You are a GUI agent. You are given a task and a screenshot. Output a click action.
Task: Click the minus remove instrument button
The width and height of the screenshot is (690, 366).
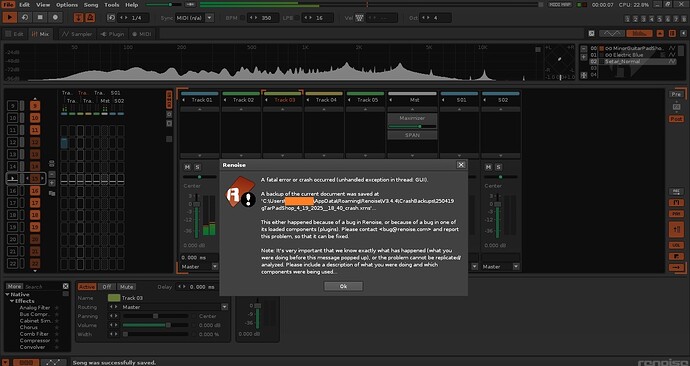(584, 48)
